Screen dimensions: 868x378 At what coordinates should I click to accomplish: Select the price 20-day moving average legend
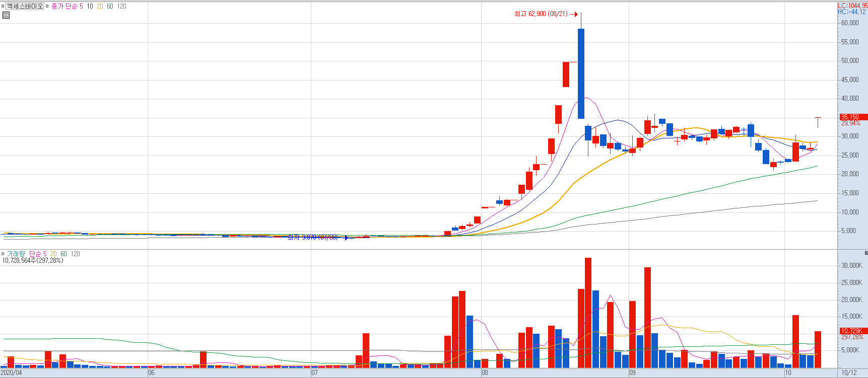(100, 7)
